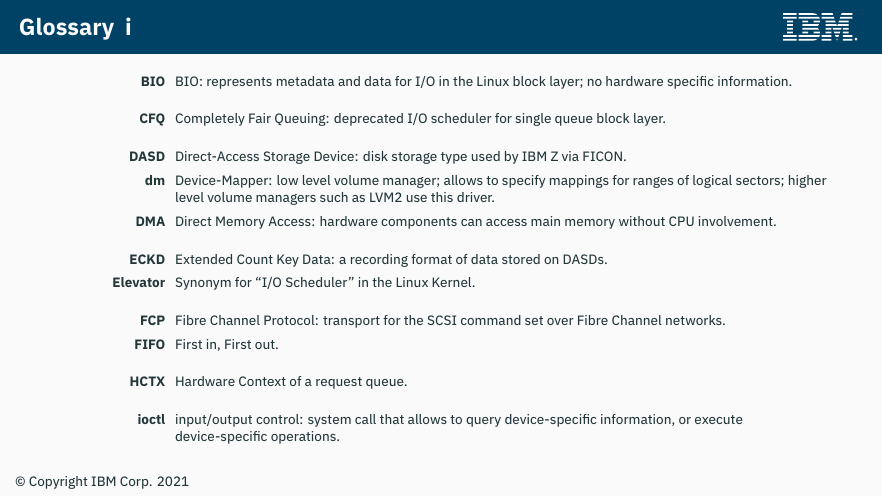Screen dimensions: 882x497
Task: Select the DMA glossary term
Action: (x=150, y=222)
